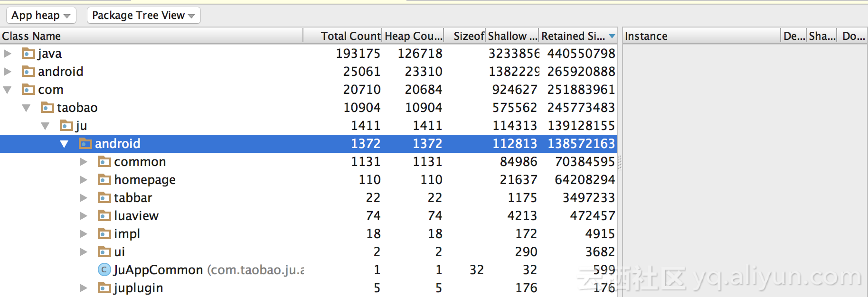Expand the juplugin package node
The image size is (868, 297).
click(83, 288)
